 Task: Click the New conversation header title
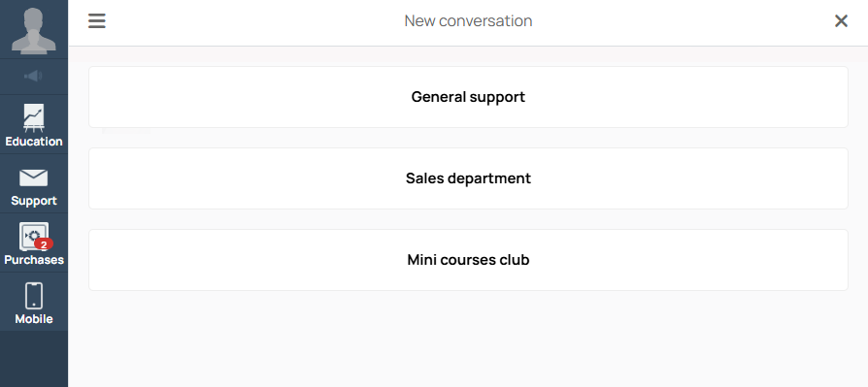pos(468,21)
